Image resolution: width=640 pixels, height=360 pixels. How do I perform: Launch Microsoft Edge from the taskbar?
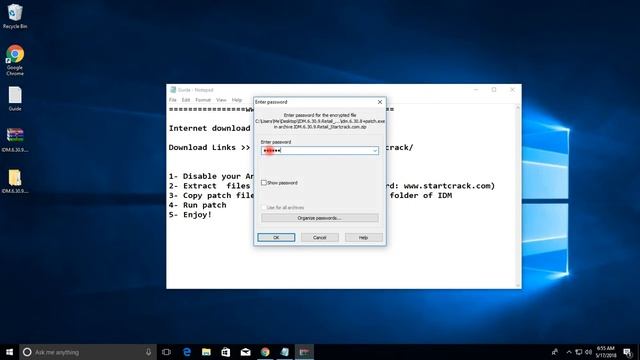pyautogui.click(x=187, y=352)
